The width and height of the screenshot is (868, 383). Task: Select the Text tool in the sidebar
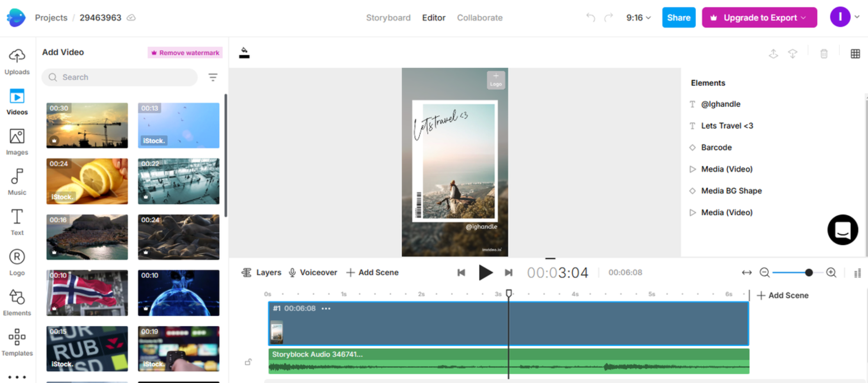[17, 221]
